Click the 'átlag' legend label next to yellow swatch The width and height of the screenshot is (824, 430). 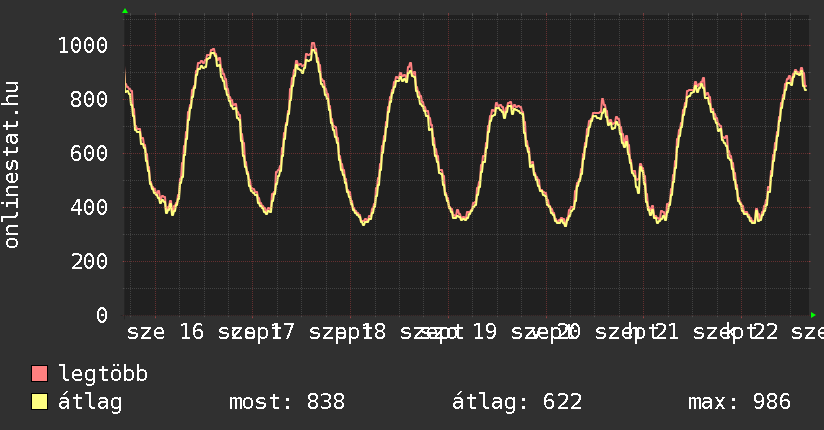tap(90, 402)
